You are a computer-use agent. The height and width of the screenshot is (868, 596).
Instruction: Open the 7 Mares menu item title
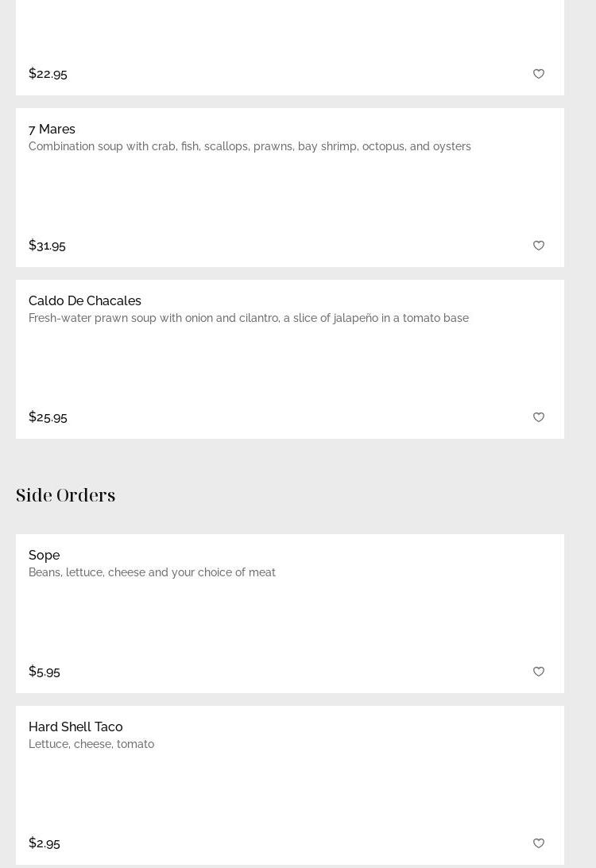tap(52, 129)
